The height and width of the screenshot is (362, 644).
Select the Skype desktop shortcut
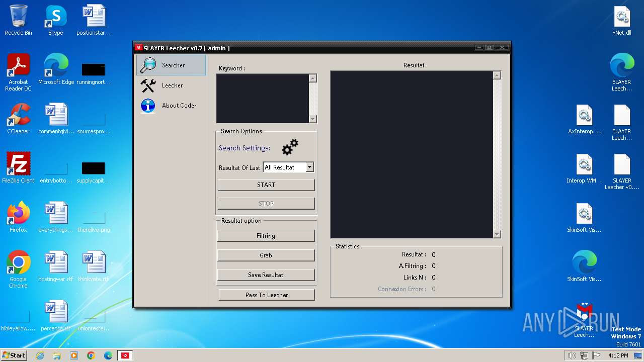(56, 20)
